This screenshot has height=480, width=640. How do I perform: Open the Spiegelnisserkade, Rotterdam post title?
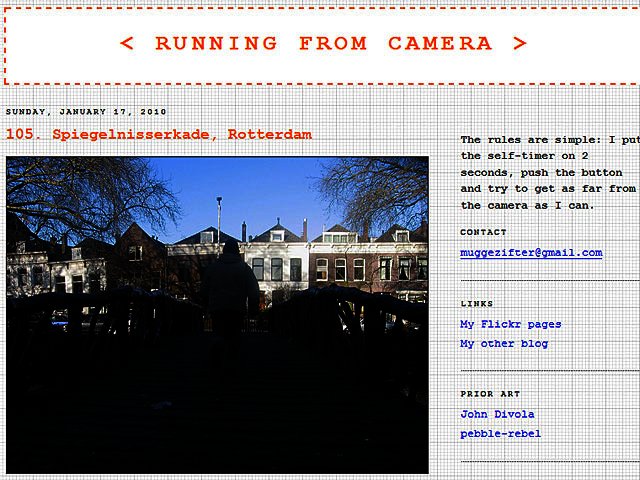coord(159,134)
